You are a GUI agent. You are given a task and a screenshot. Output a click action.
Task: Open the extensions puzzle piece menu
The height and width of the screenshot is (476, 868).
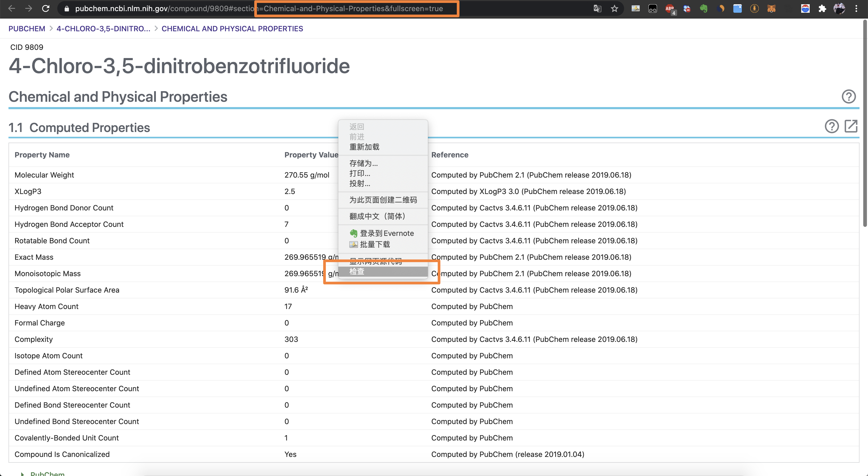[x=822, y=8]
